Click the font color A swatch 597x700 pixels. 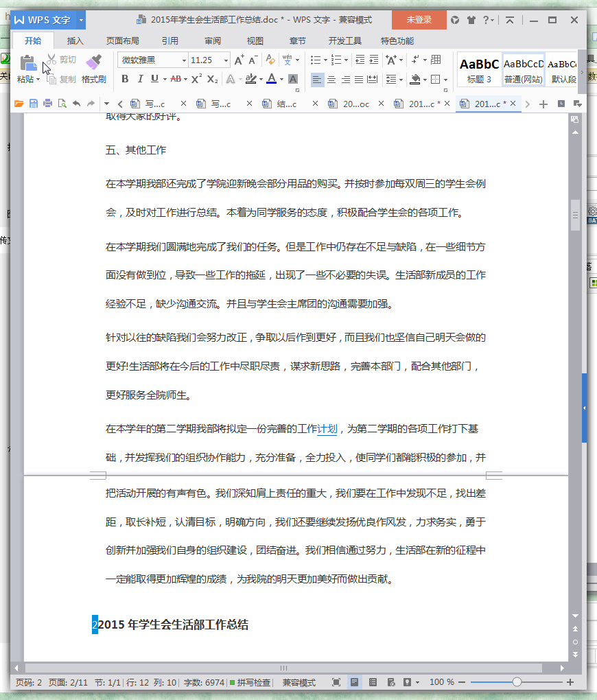click(271, 79)
